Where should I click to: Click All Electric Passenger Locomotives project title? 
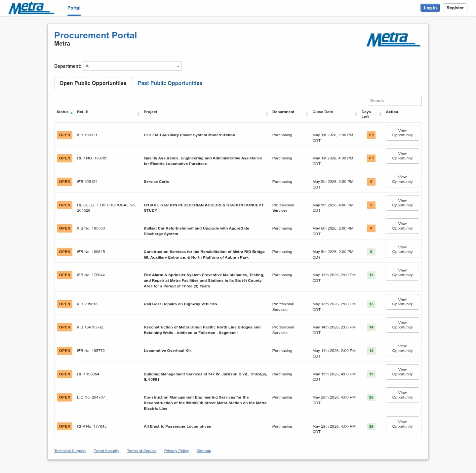(x=177, y=427)
